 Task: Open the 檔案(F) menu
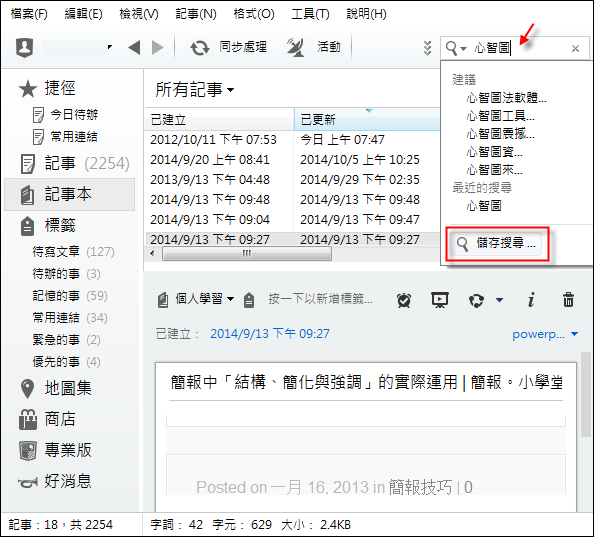pos(29,14)
